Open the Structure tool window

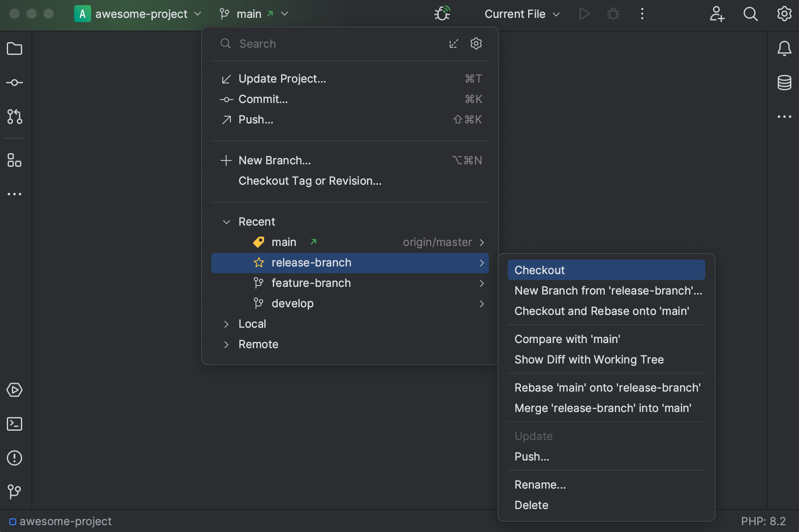(x=14, y=160)
